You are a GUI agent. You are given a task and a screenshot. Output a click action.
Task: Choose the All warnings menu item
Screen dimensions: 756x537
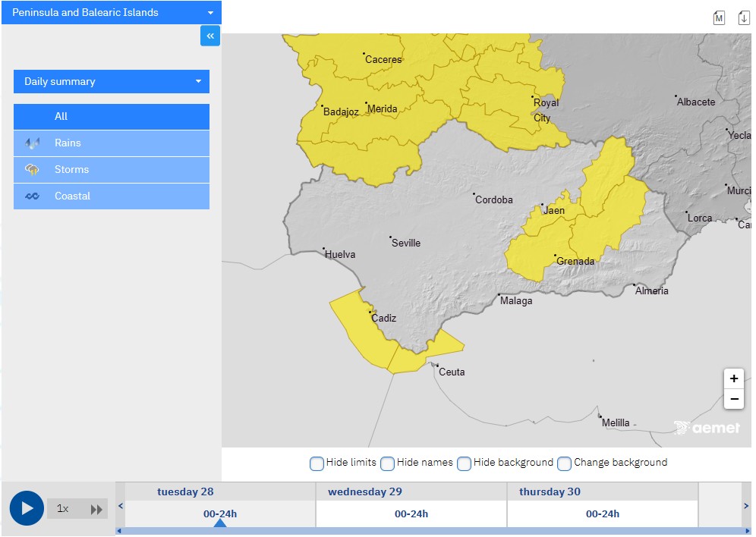pyautogui.click(x=112, y=116)
